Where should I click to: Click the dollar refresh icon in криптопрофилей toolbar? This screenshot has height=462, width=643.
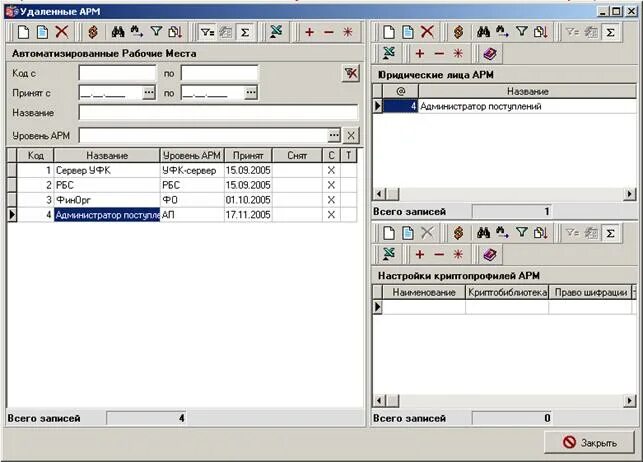(x=458, y=233)
